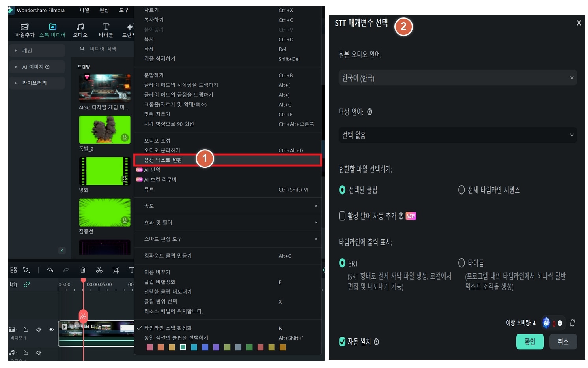
Task: Select the SRT output radio option
Action: pyautogui.click(x=342, y=263)
